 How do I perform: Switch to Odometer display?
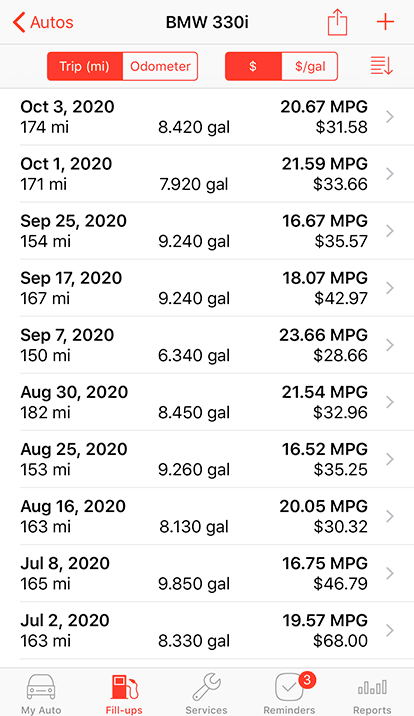(160, 66)
